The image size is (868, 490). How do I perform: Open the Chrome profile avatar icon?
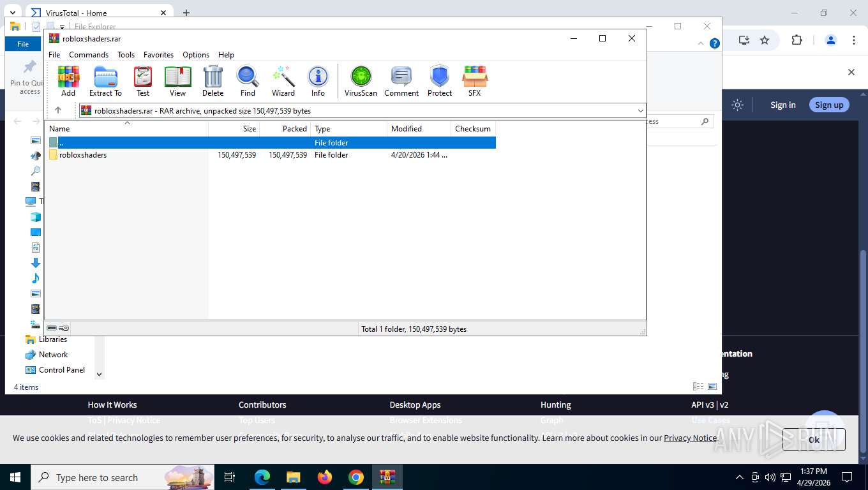[x=830, y=40]
